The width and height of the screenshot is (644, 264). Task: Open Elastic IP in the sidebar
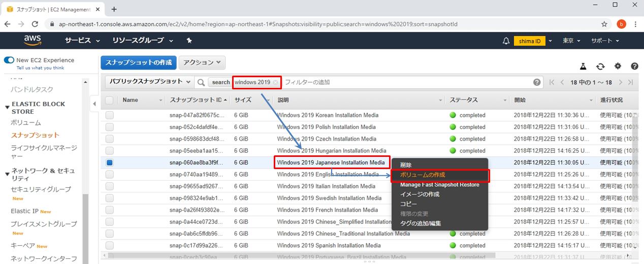[25, 211]
